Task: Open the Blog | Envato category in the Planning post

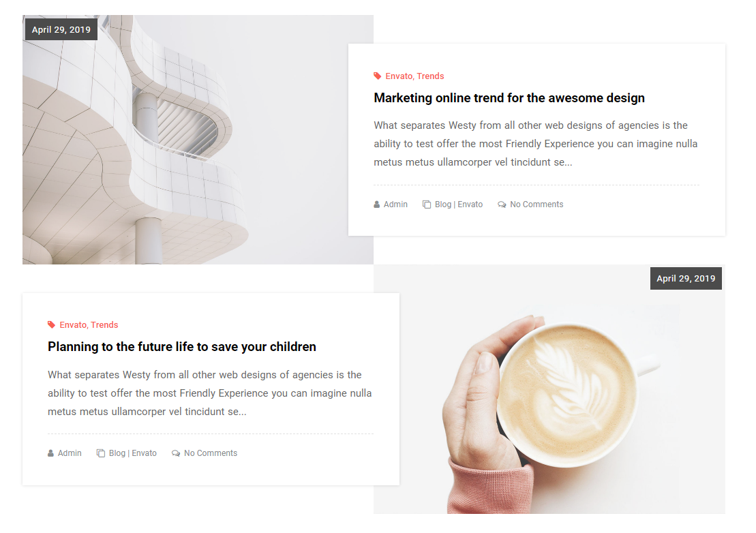Action: [x=132, y=453]
